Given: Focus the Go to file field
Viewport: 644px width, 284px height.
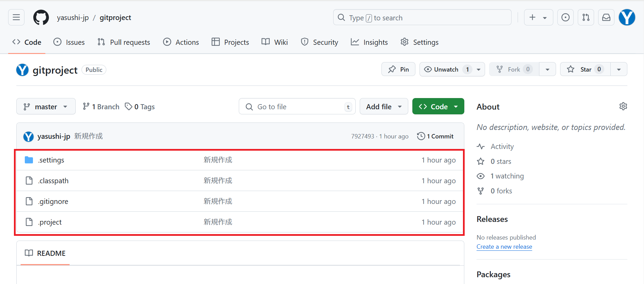Looking at the screenshot, I should tap(297, 107).
